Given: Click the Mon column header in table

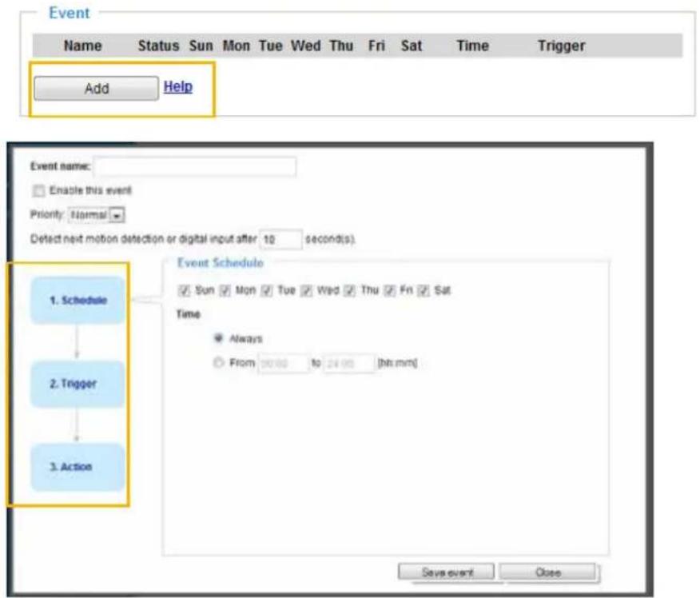Looking at the screenshot, I should pos(237,46).
